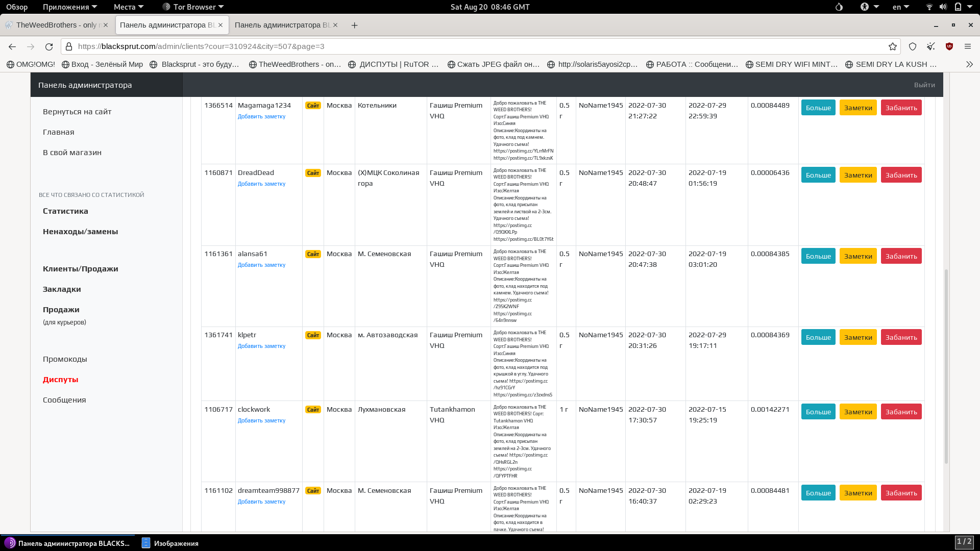
Task: Click the Панель администратора header title
Action: 85,85
